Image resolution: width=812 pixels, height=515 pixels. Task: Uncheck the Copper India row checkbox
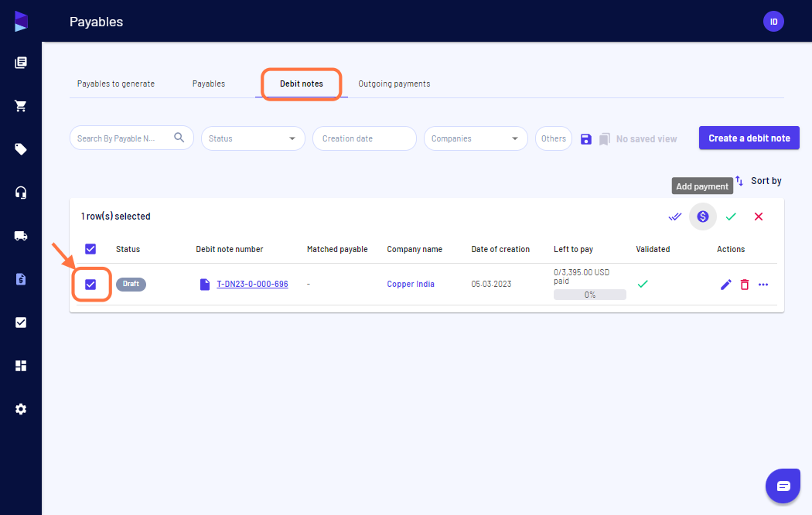click(x=90, y=284)
